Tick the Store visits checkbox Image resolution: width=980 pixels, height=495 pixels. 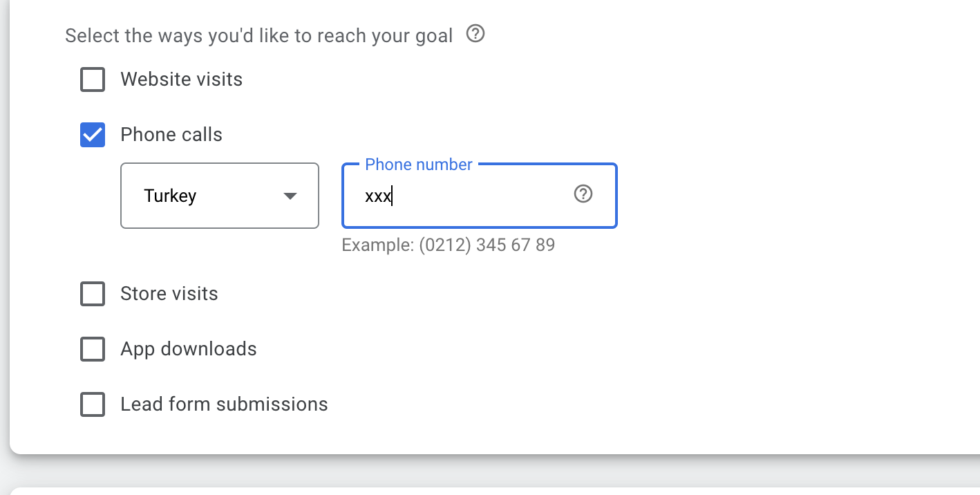[93, 294]
